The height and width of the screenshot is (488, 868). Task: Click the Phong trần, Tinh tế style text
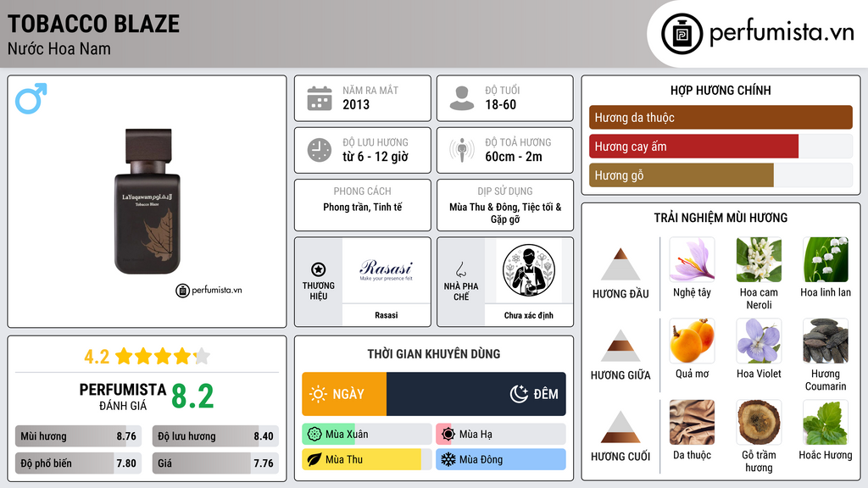pos(363,207)
